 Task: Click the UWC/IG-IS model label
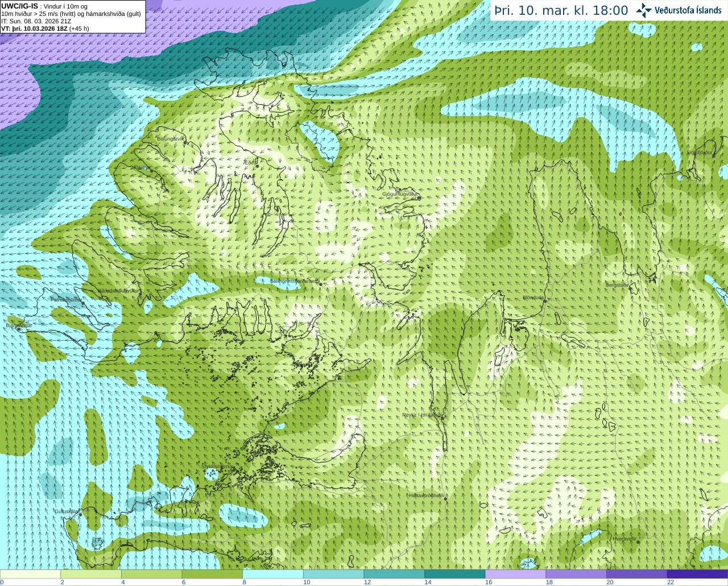pos(19,6)
